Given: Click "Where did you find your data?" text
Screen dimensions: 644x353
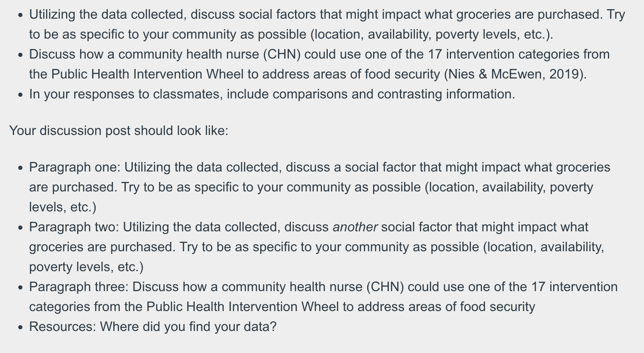Looking at the screenshot, I should (x=188, y=327).
